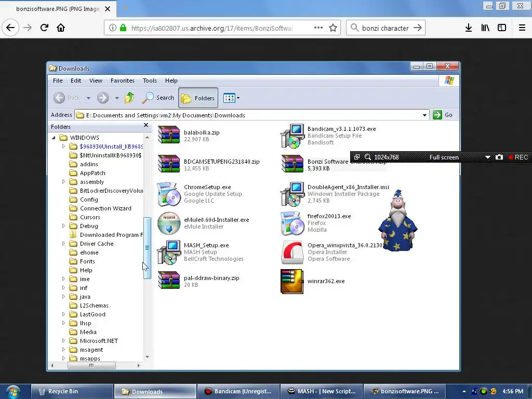Collapse the WINDOWS folder tree node
Viewport: 532px width, 399px height.
pyautogui.click(x=54, y=138)
